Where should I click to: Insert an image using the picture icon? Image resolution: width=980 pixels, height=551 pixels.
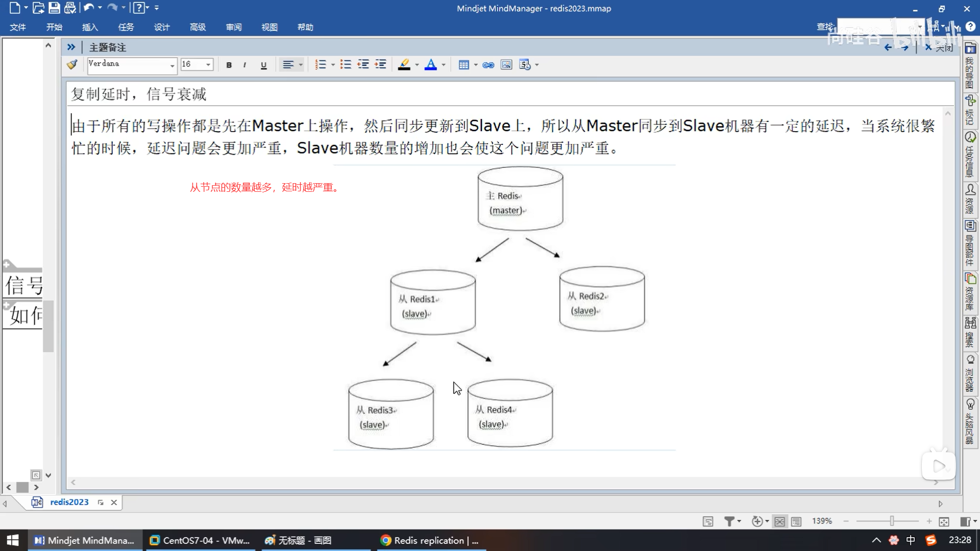pyautogui.click(x=506, y=65)
